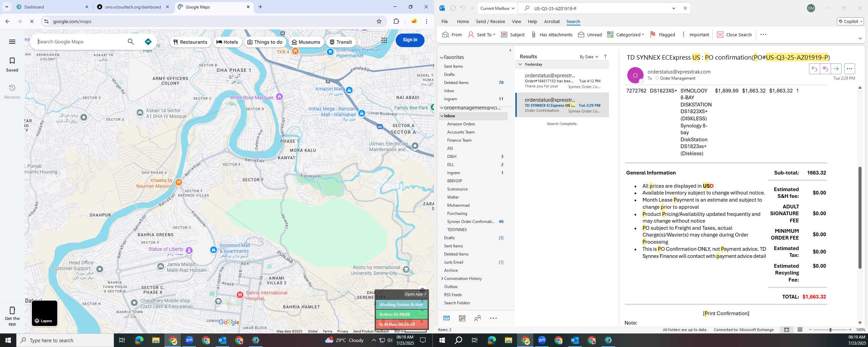Bookmark this page with the star icon
Screen dimensions: 868x347
379,21
